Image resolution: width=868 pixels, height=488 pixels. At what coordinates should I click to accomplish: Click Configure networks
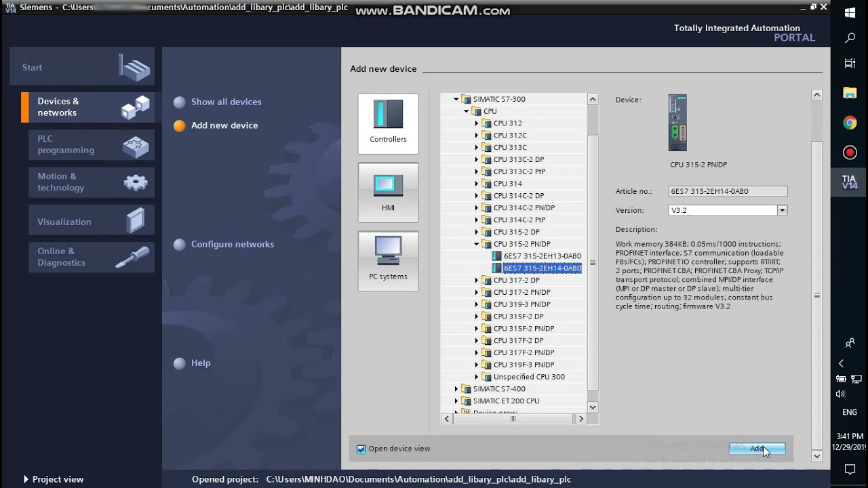click(x=233, y=244)
